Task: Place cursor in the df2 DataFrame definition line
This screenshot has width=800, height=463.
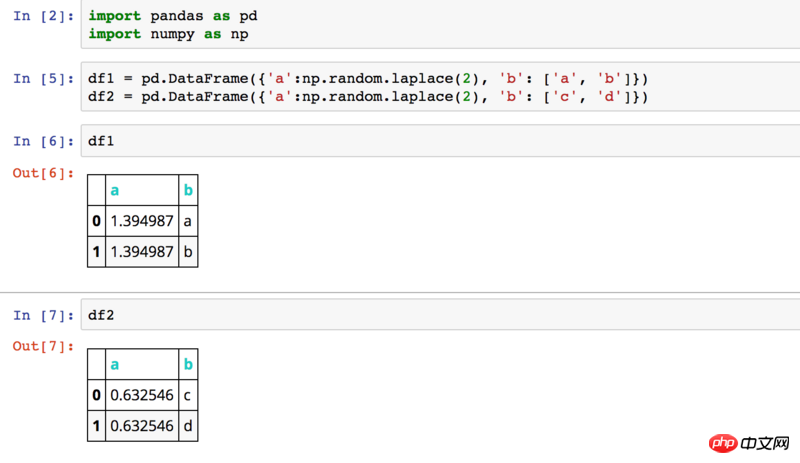Action: 368,96
